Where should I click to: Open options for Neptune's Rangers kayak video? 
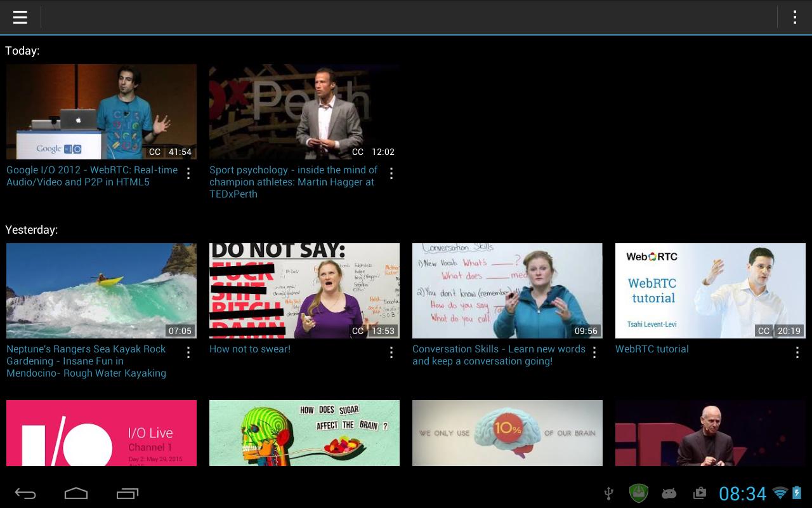(188, 352)
